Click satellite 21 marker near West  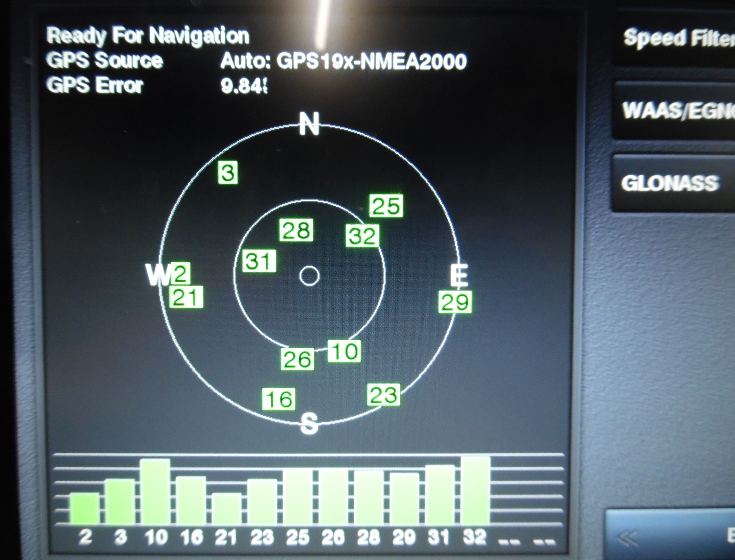[186, 297]
